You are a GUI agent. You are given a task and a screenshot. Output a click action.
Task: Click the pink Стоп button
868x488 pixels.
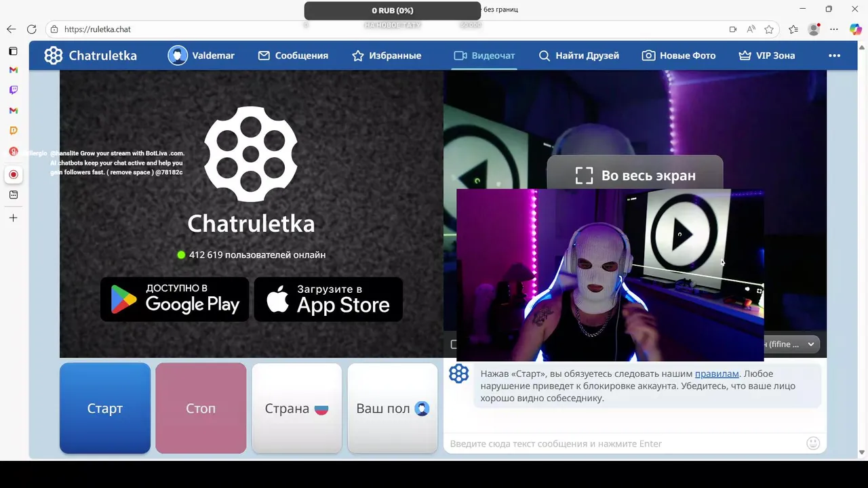pos(201,408)
